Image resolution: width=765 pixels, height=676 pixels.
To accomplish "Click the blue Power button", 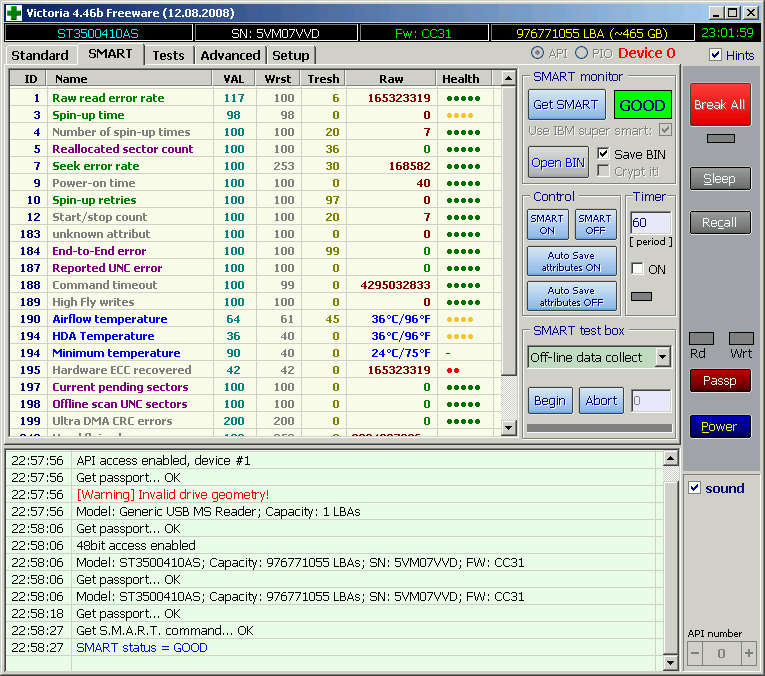I will point(719,426).
